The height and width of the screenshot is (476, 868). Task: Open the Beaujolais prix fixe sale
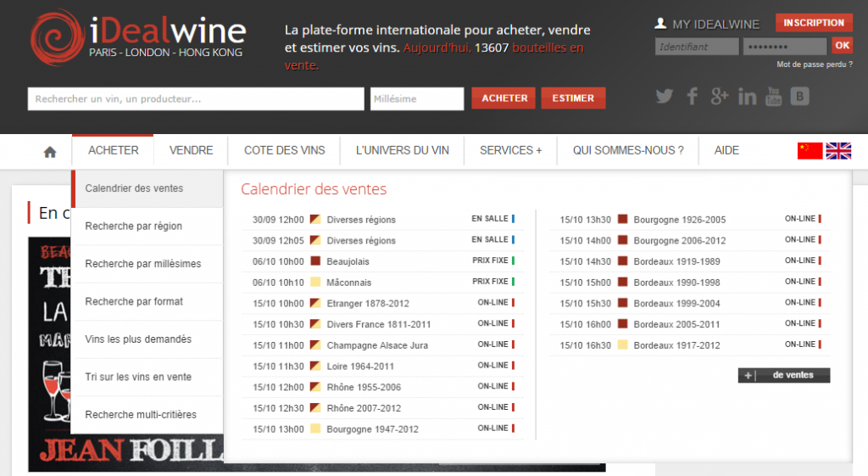[383, 261]
